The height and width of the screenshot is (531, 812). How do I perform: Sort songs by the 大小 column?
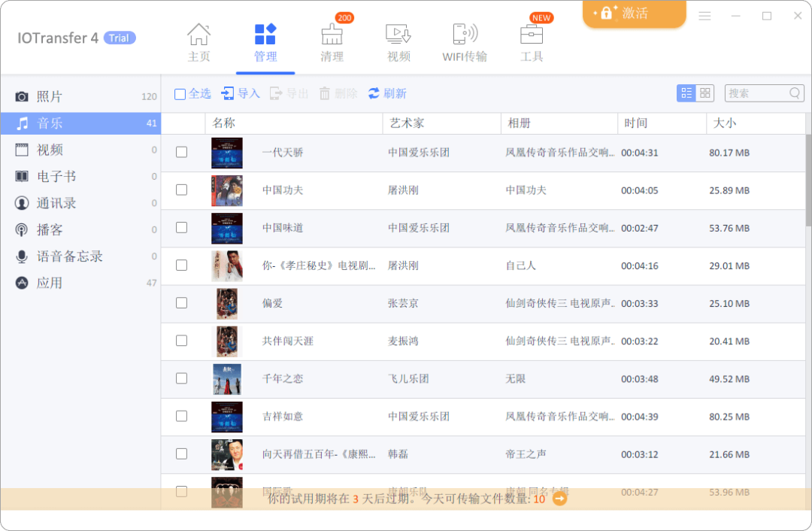(x=725, y=123)
